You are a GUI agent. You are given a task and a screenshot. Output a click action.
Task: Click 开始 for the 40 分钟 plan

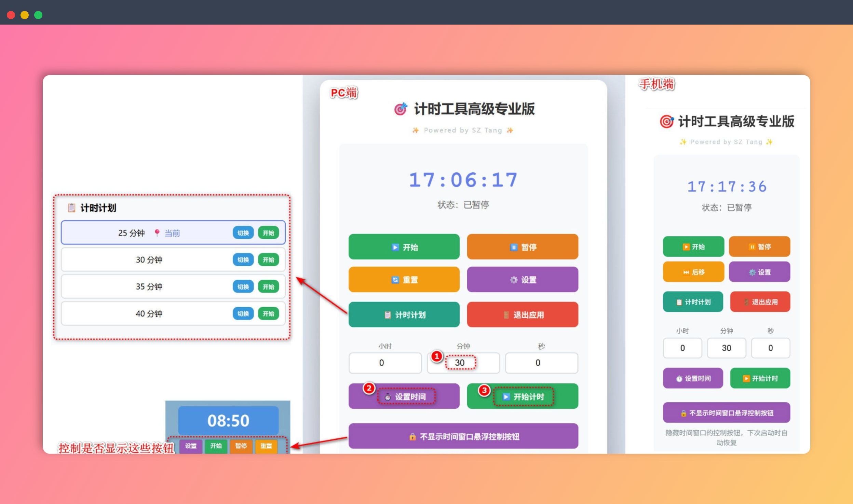(x=268, y=313)
